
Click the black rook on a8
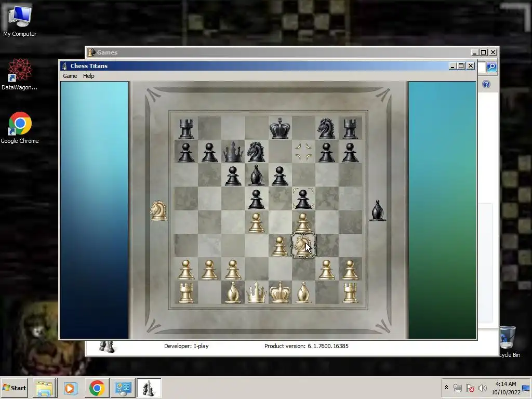coord(186,128)
